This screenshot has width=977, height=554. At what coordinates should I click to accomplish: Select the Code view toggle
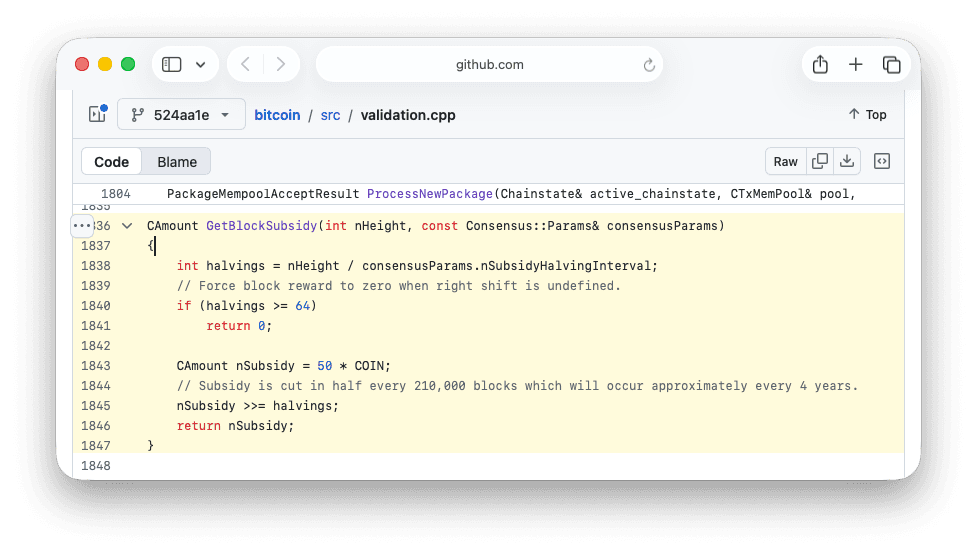pos(112,162)
